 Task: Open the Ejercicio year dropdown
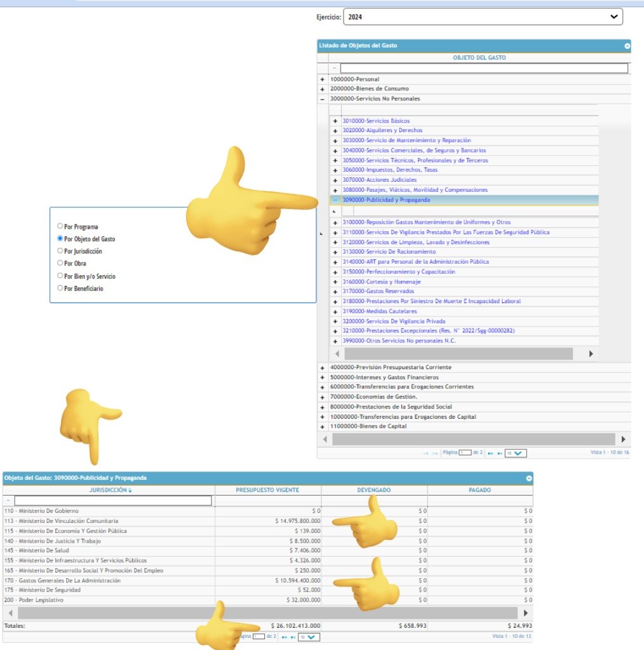pyautogui.click(x=483, y=17)
